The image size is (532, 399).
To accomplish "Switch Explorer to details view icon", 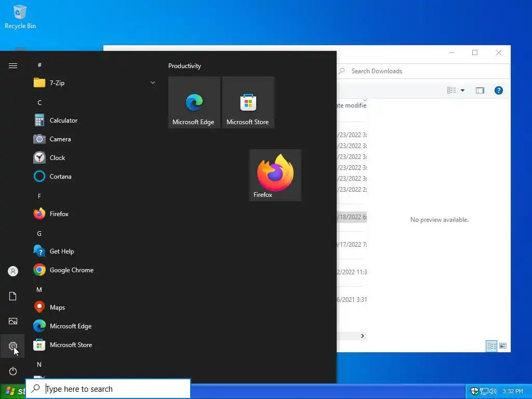I will [491, 346].
